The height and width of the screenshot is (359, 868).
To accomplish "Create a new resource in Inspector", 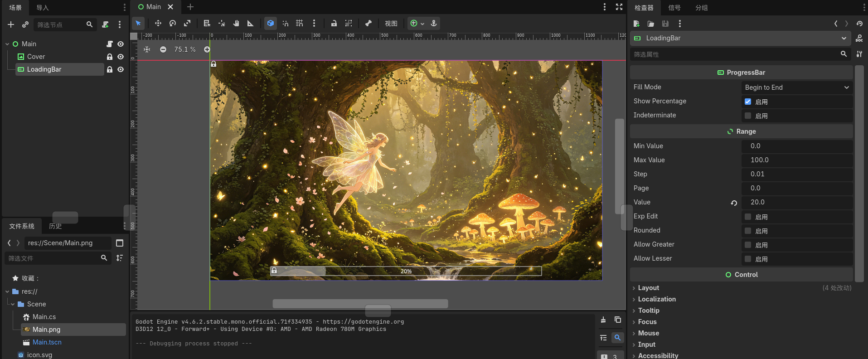I will pos(636,24).
